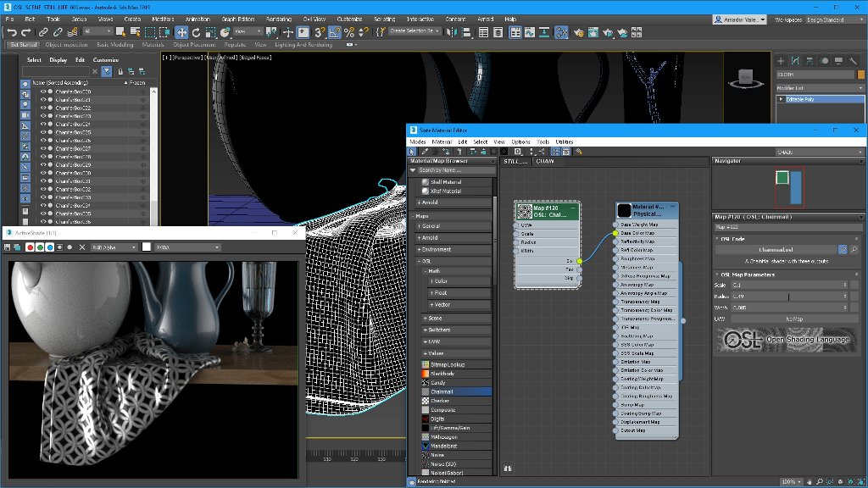
Task: Open the Utilities menu in Slate Material Editor
Action: [x=564, y=142]
